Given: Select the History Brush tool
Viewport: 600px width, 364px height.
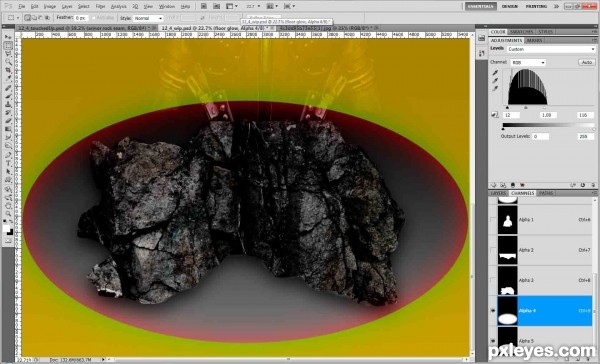Looking at the screenshot, I should pyautogui.click(x=8, y=113).
